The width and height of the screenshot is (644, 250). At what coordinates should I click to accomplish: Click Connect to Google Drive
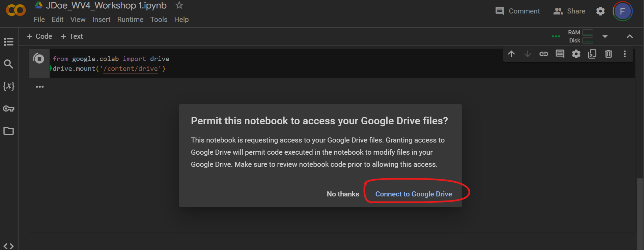click(x=413, y=194)
